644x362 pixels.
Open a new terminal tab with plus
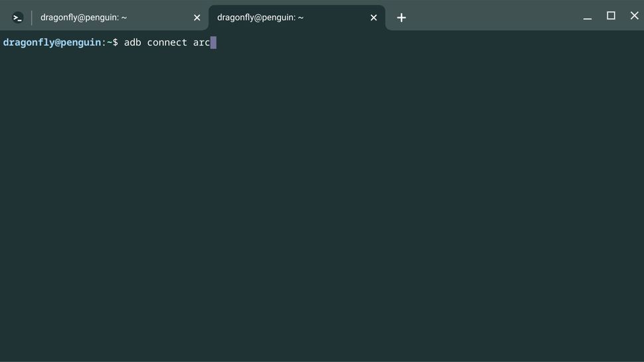click(x=401, y=18)
